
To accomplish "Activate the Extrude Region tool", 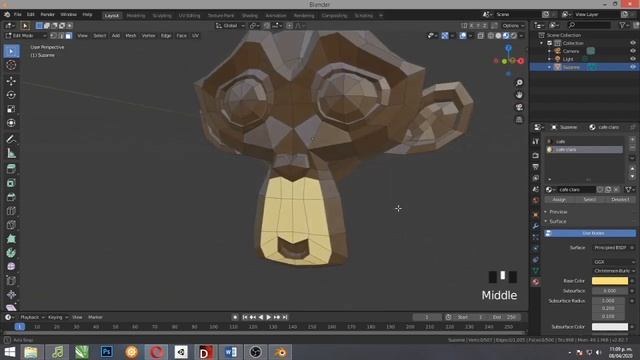I will click(11, 169).
